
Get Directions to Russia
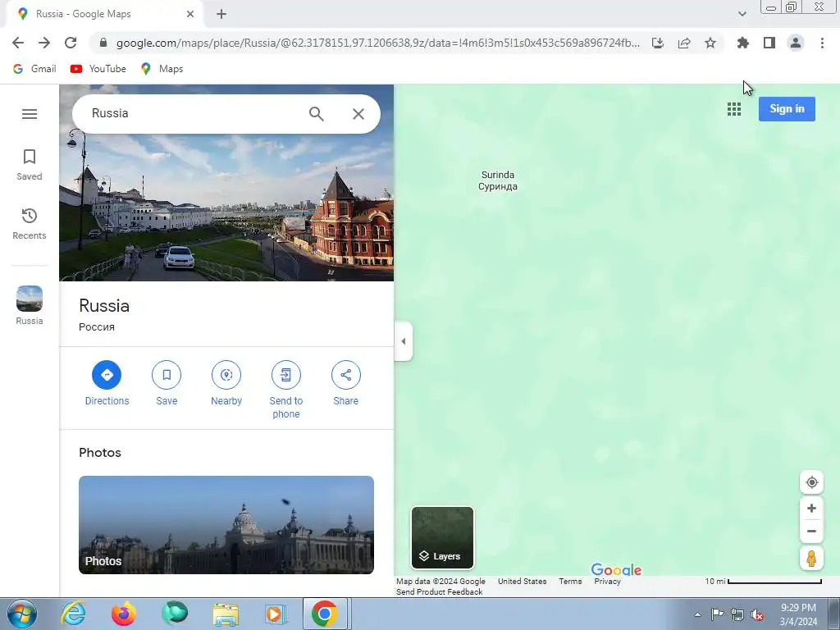107,384
